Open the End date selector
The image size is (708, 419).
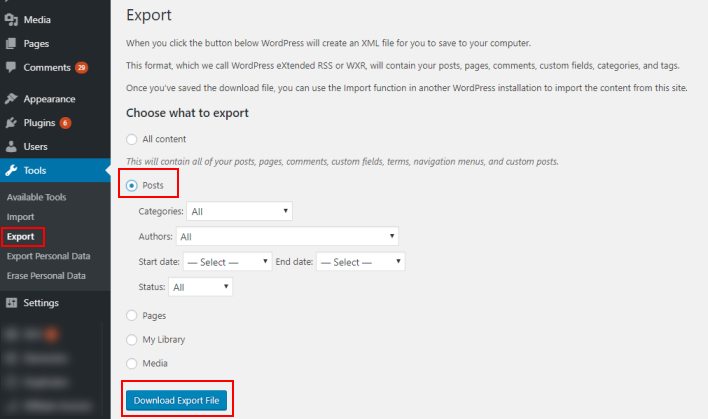[361, 261]
